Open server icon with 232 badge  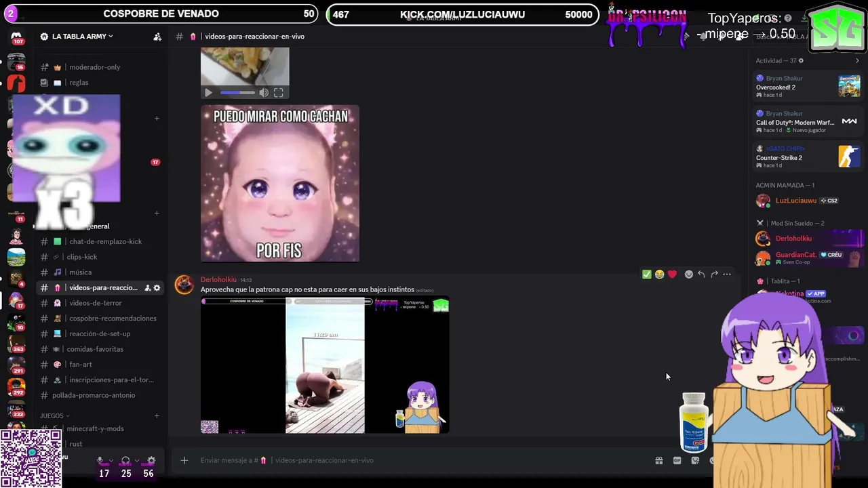[x=16, y=408]
